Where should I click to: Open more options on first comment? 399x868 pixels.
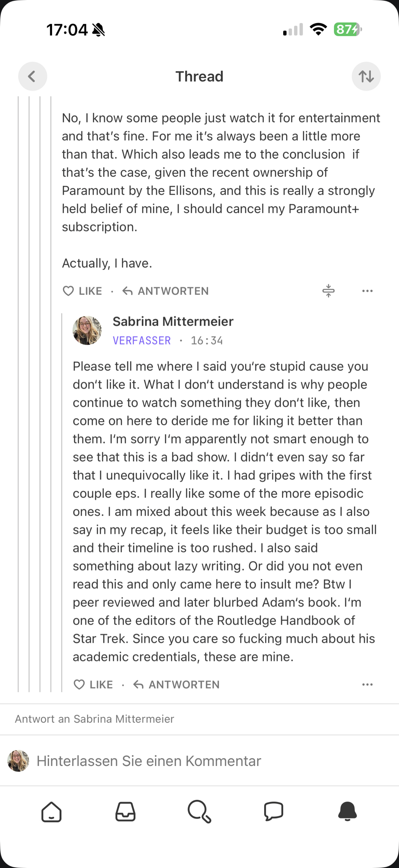coord(367,291)
